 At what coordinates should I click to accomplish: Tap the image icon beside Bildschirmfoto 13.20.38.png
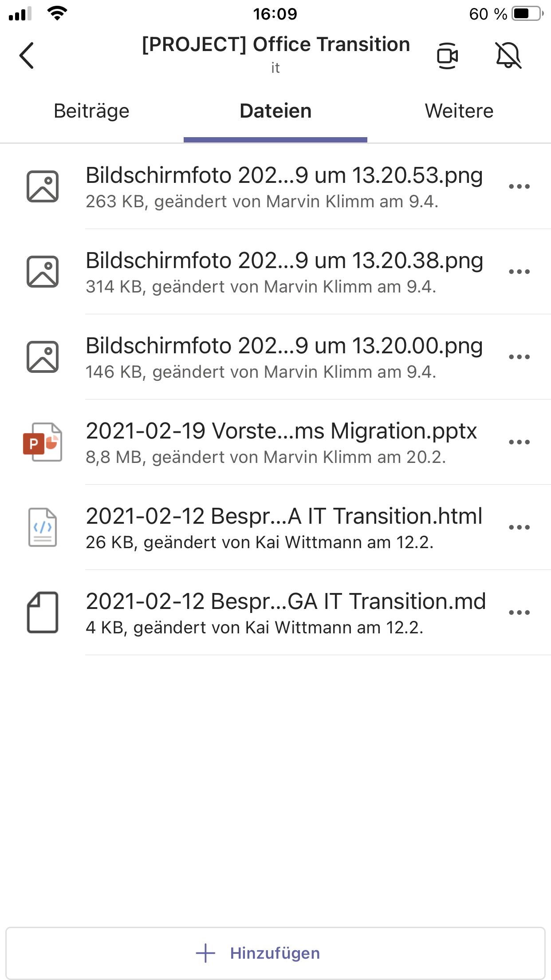(x=43, y=272)
